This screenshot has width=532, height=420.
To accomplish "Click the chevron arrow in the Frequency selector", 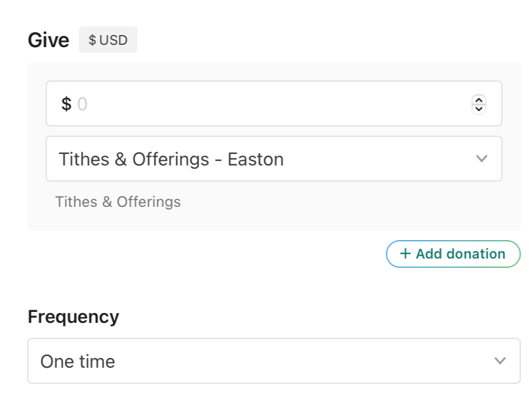I will point(500,361).
